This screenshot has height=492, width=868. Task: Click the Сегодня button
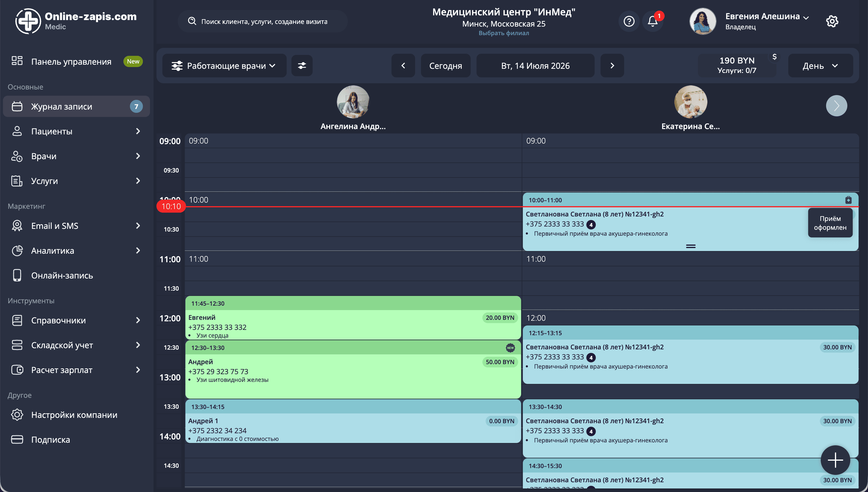pyautogui.click(x=446, y=66)
